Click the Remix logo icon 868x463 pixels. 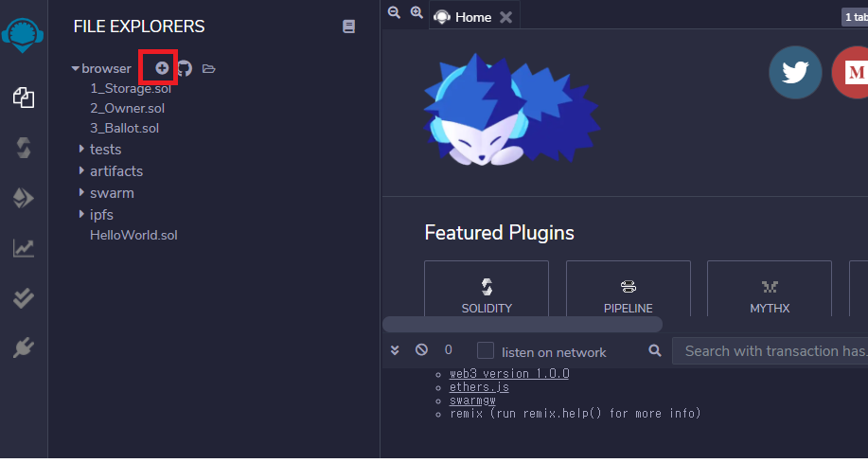tap(23, 35)
